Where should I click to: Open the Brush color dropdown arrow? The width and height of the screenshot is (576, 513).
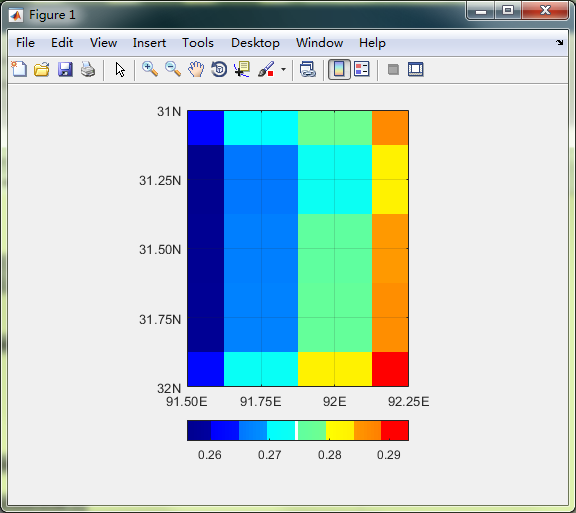pyautogui.click(x=283, y=69)
